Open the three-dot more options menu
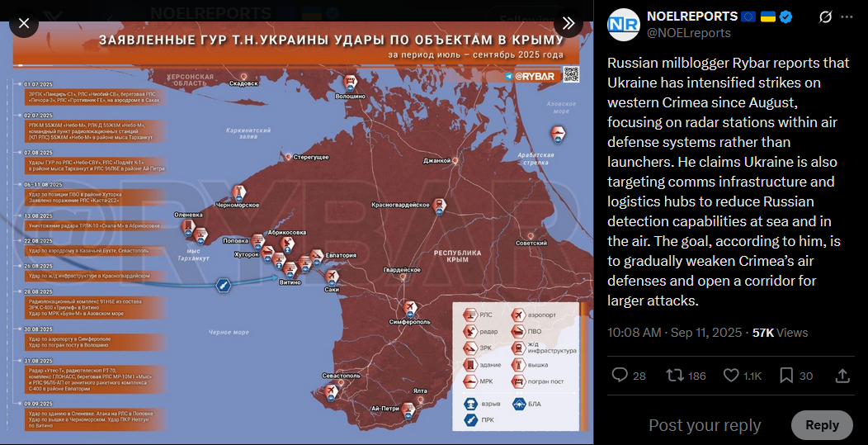The image size is (868, 445). (847, 17)
